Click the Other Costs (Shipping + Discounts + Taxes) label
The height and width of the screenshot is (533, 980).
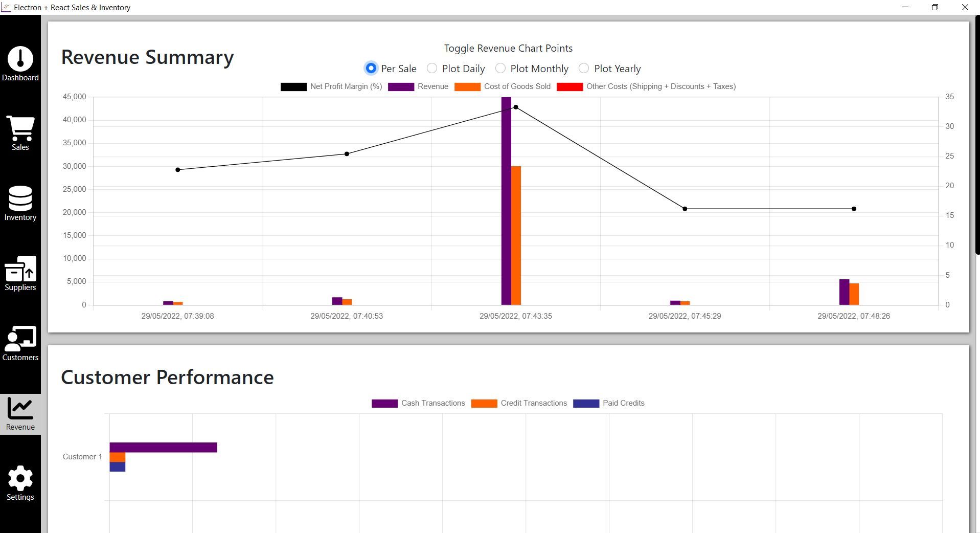click(661, 86)
